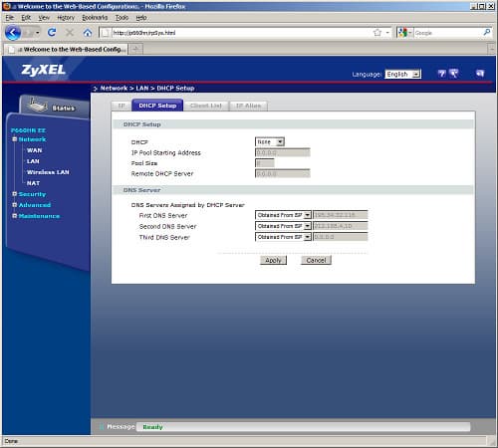Open the back history dropdown arrow
Image resolution: width=498 pixels, height=448 pixels.
pyautogui.click(x=37, y=33)
